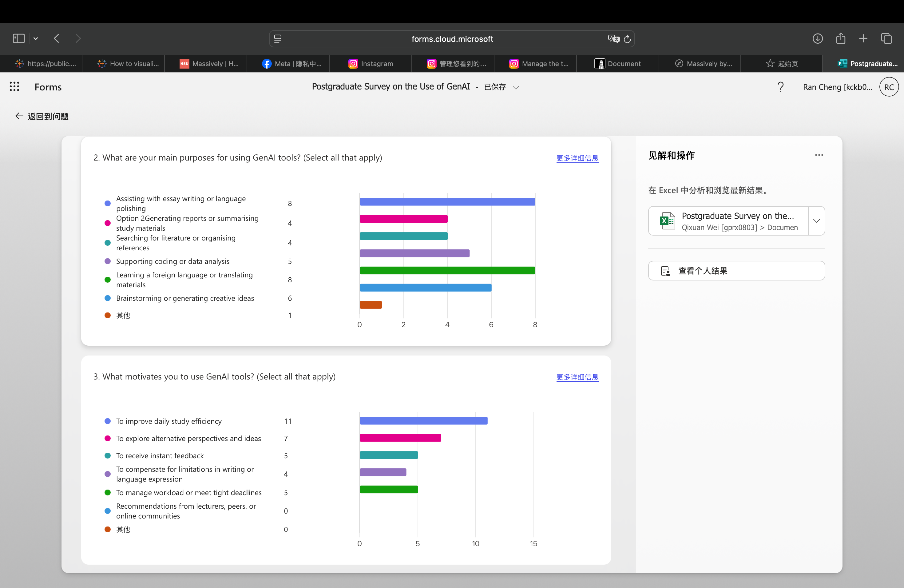Open sidebar options dropdown arrow
This screenshot has width=904, height=588.
point(36,38)
